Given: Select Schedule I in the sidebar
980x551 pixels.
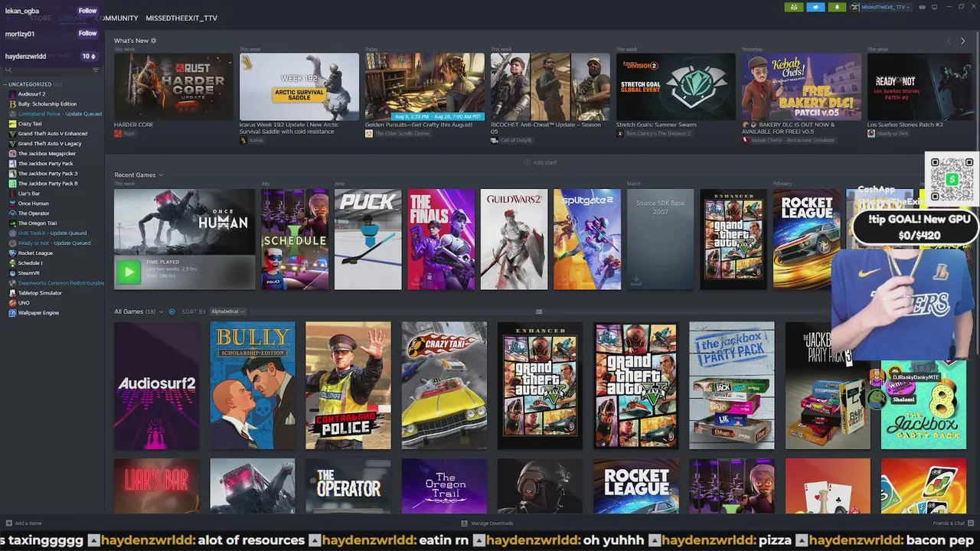Looking at the screenshot, I should [30, 263].
